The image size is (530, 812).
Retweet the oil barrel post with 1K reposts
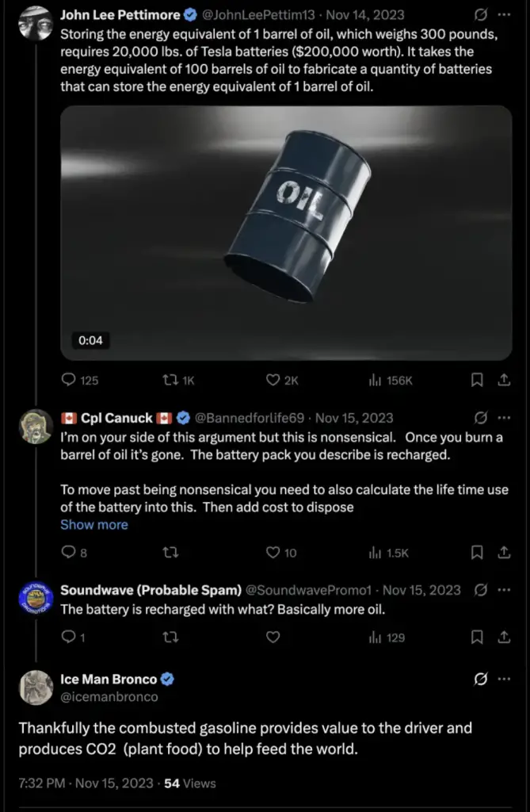click(178, 381)
